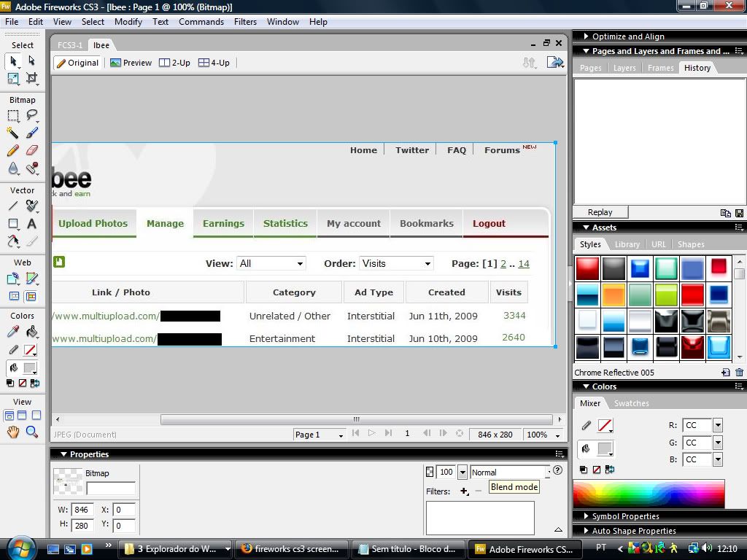
Task: Toggle the 4-Up view
Action: pos(214,63)
